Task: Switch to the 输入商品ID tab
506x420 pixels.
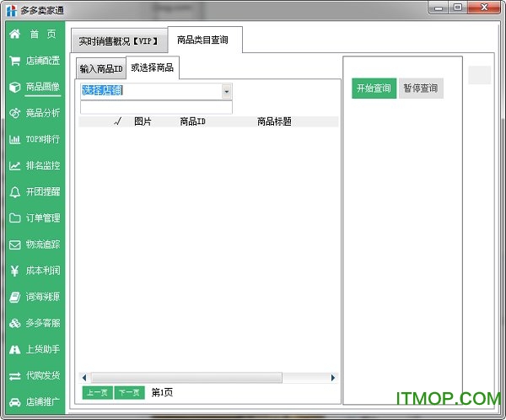Action: 101,68
